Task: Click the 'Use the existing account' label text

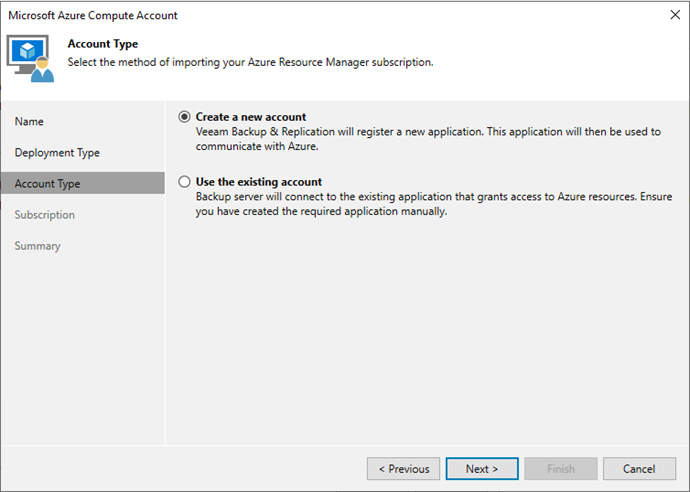Action: (x=259, y=182)
